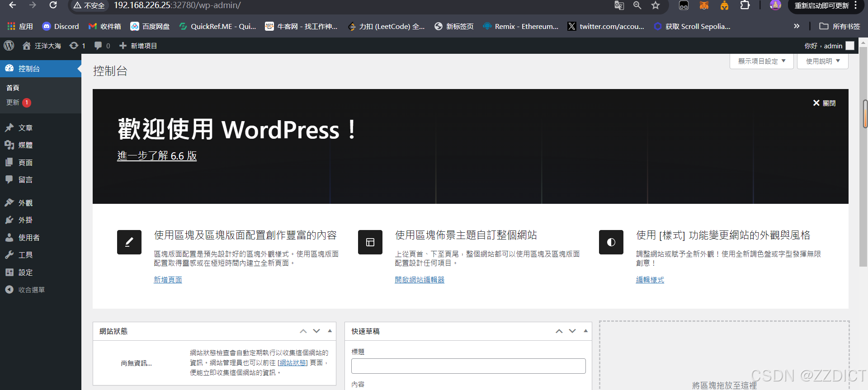Click 新增項目 in admin bar
868x390 pixels.
[138, 46]
